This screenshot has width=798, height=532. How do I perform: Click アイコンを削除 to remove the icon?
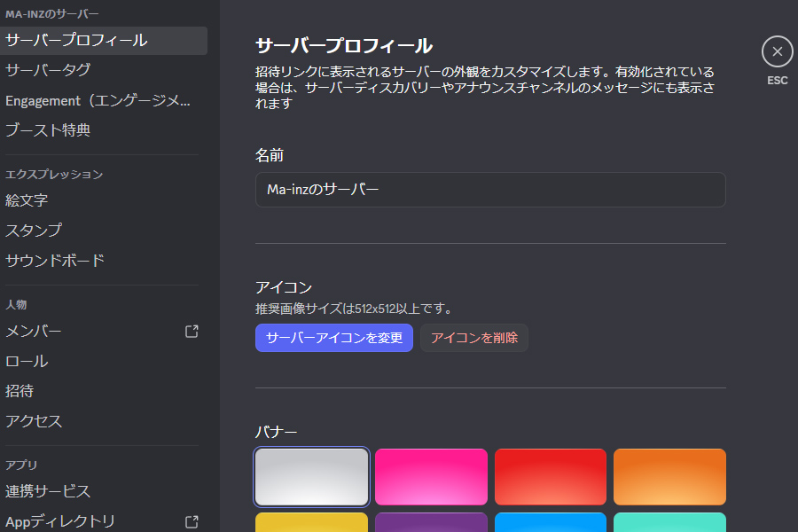tap(473, 338)
